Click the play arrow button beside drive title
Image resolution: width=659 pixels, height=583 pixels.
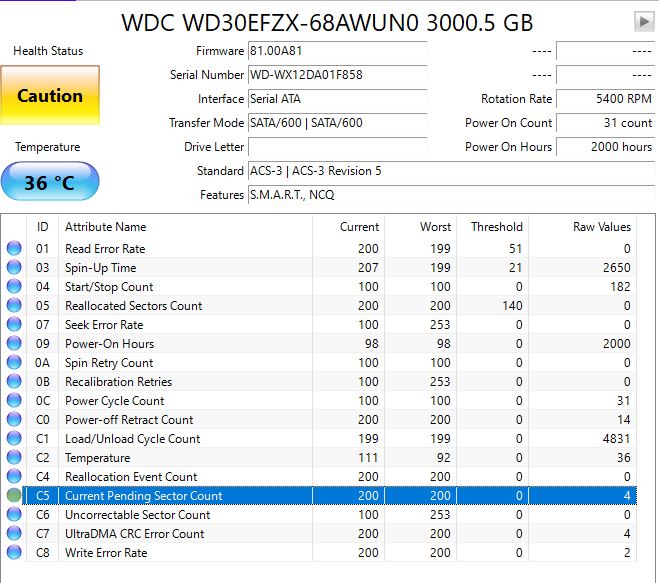click(x=643, y=21)
